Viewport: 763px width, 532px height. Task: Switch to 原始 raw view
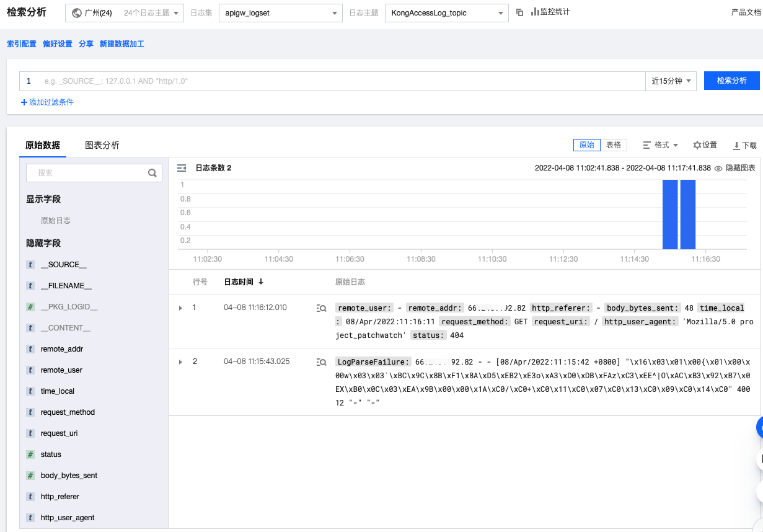pyautogui.click(x=586, y=145)
